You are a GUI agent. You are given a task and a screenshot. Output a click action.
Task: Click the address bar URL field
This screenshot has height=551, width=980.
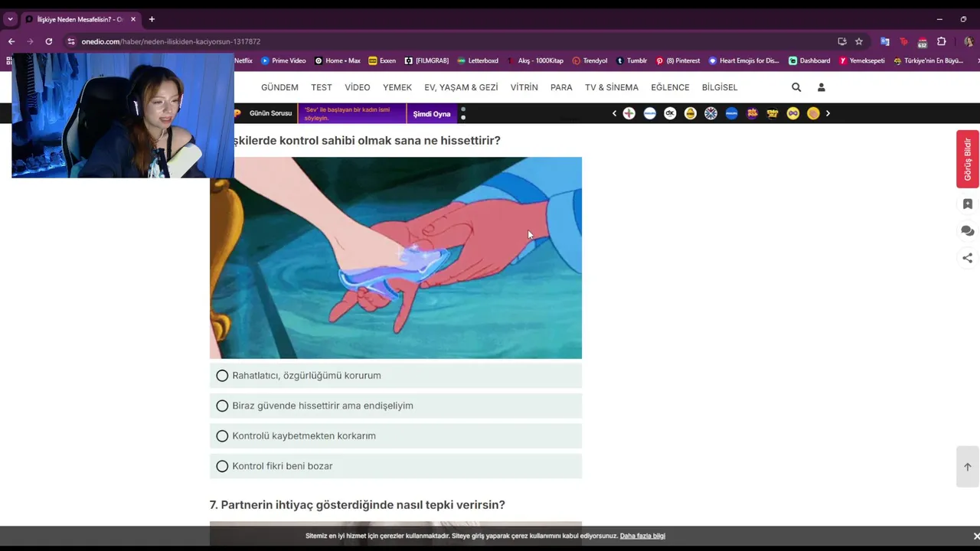[x=452, y=41]
